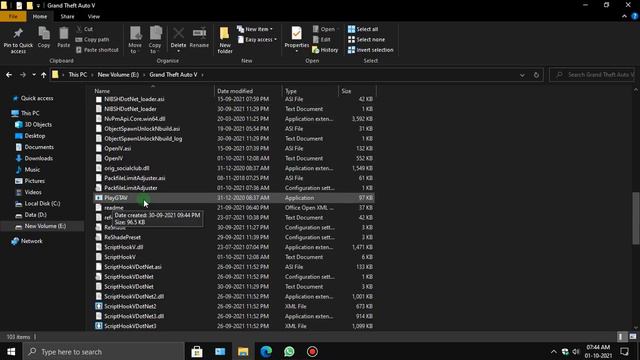The width and height of the screenshot is (640, 360).
Task: Open the Windows Start menu
Action: point(11,351)
